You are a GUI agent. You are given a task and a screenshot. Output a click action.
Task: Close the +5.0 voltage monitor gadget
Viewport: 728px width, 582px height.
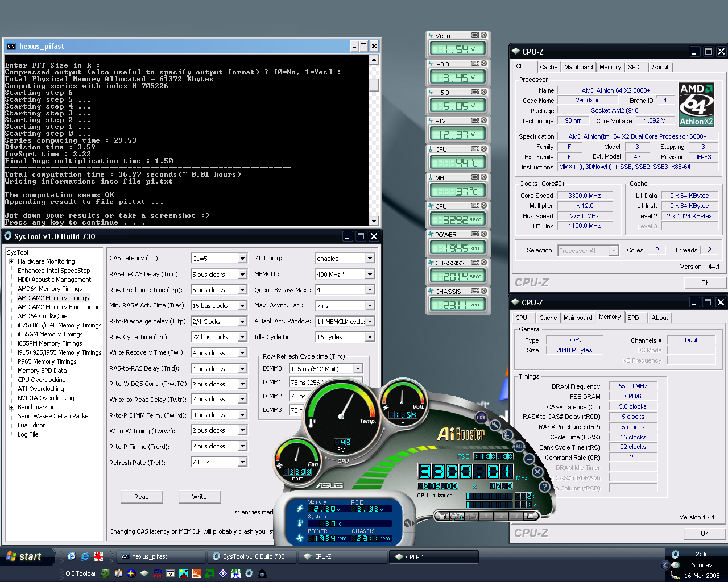click(x=484, y=92)
